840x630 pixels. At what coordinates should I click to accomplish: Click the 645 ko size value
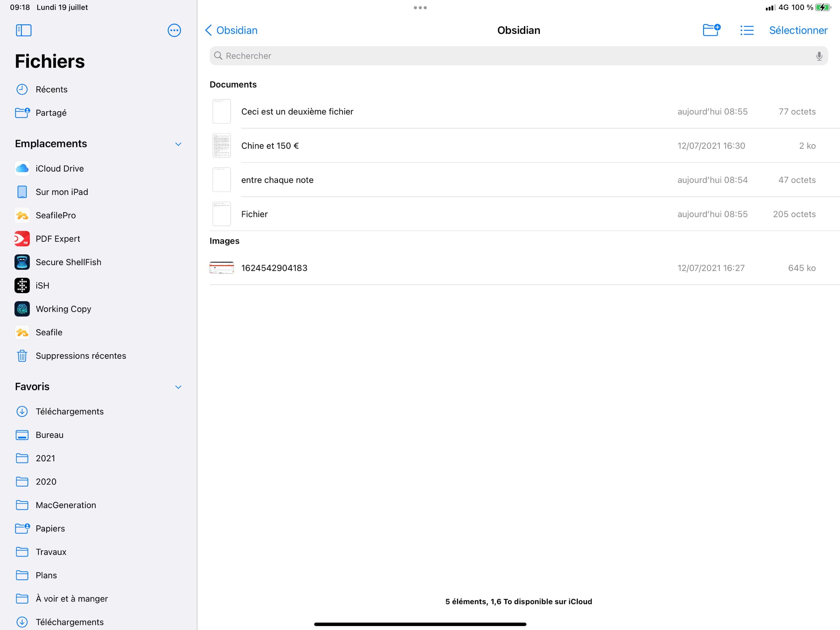(802, 268)
